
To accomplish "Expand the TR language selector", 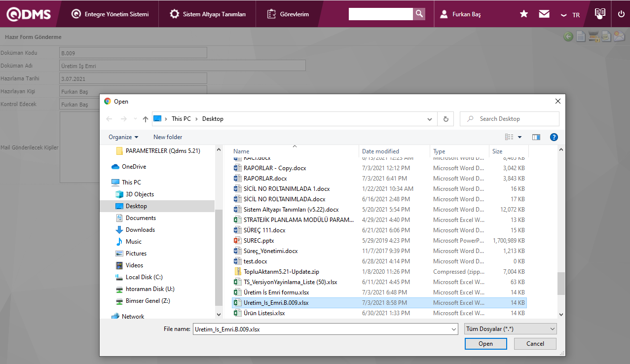I will [x=570, y=15].
